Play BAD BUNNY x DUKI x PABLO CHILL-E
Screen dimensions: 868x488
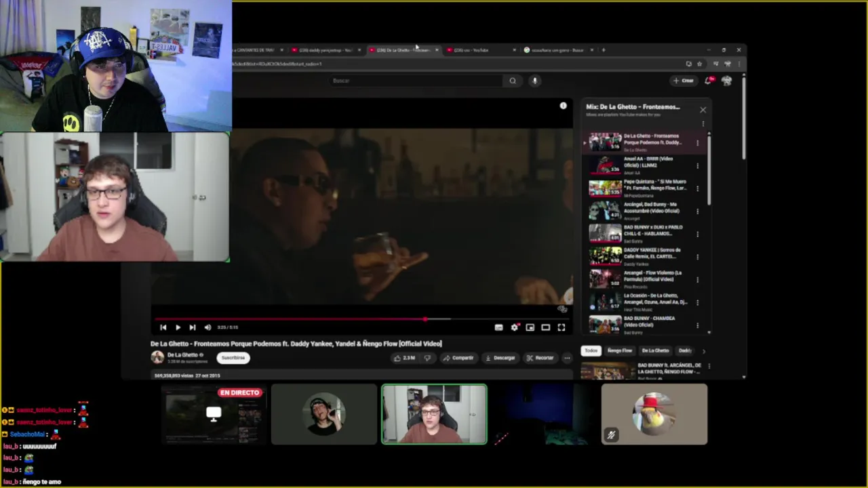pyautogui.click(x=641, y=234)
